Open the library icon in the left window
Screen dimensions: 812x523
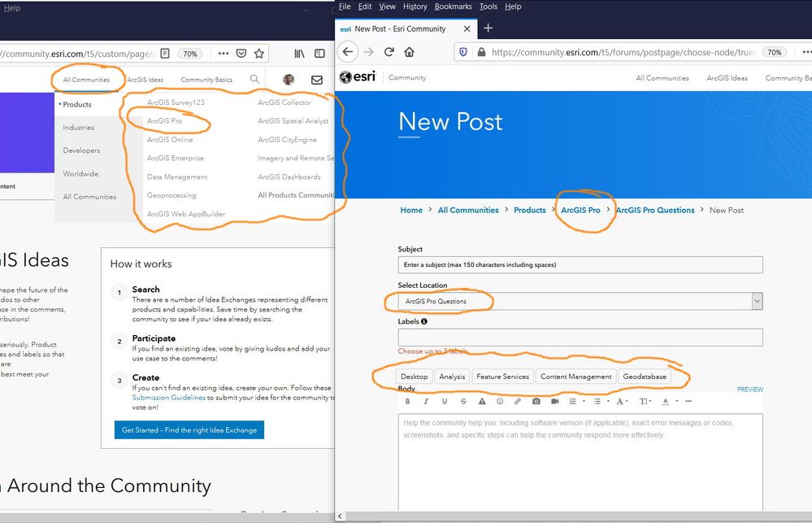tap(299, 54)
